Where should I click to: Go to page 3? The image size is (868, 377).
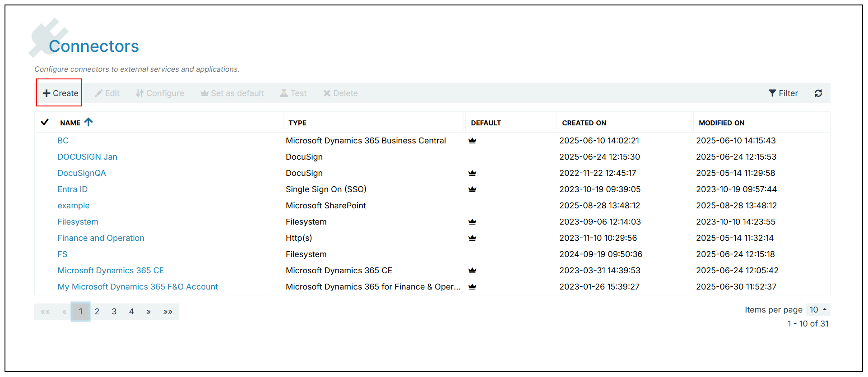pyautogui.click(x=114, y=312)
